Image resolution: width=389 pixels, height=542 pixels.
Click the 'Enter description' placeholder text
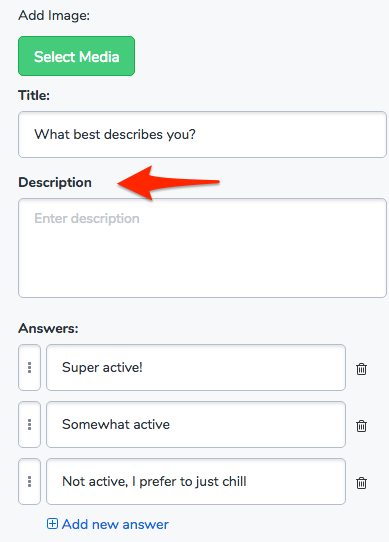(87, 218)
